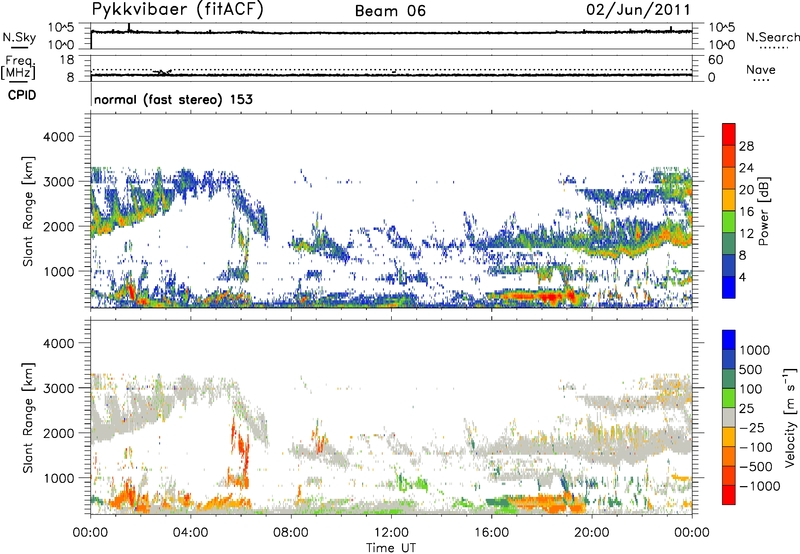Click the 'Power [dB]' colorbar title
Screen dimensions: 800x554
coord(763,211)
